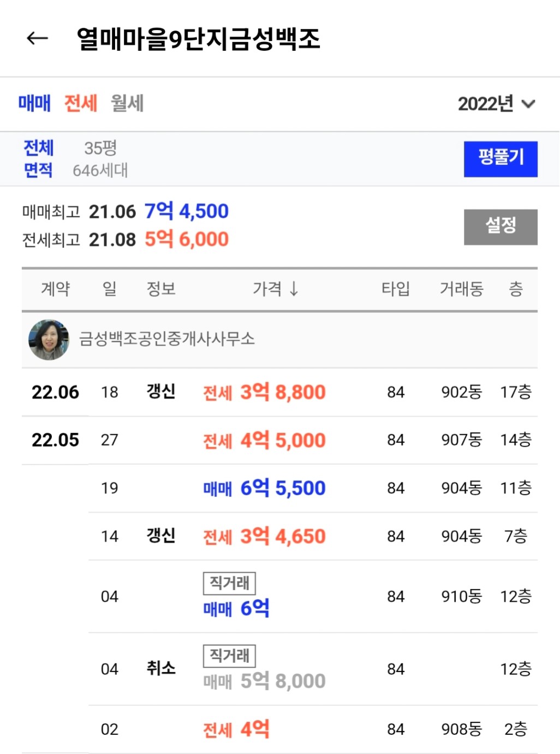The image size is (560, 754).
Task: Open the 전세 3억 4,650 renewal row
Action: 264,536
